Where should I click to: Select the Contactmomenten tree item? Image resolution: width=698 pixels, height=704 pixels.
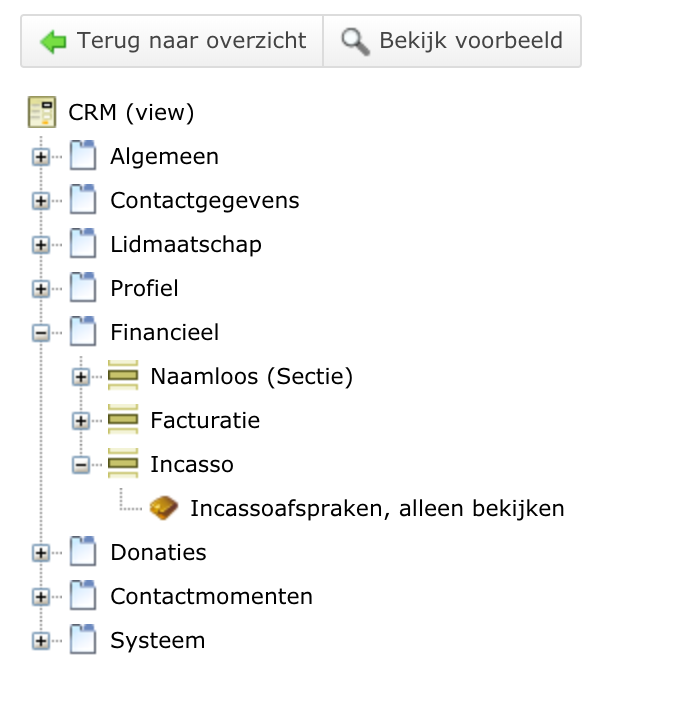point(211,596)
